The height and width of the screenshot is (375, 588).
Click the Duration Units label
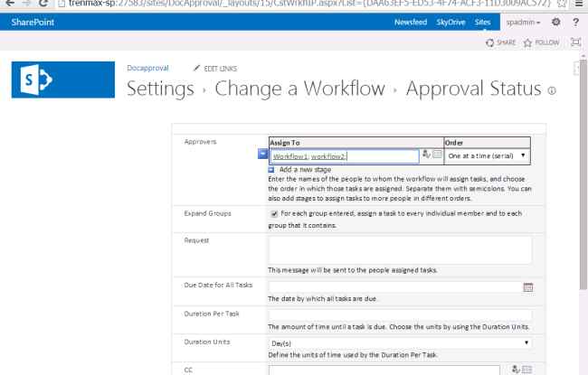(x=206, y=342)
